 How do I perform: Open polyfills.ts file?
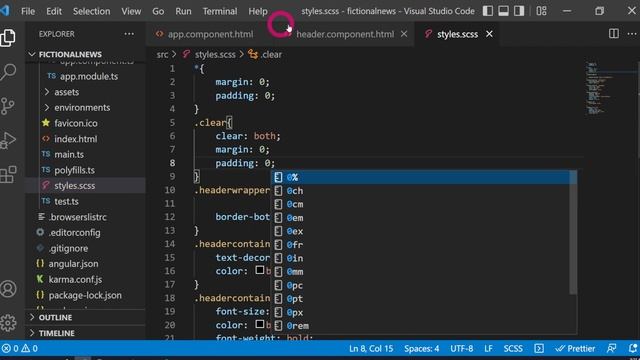85,170
